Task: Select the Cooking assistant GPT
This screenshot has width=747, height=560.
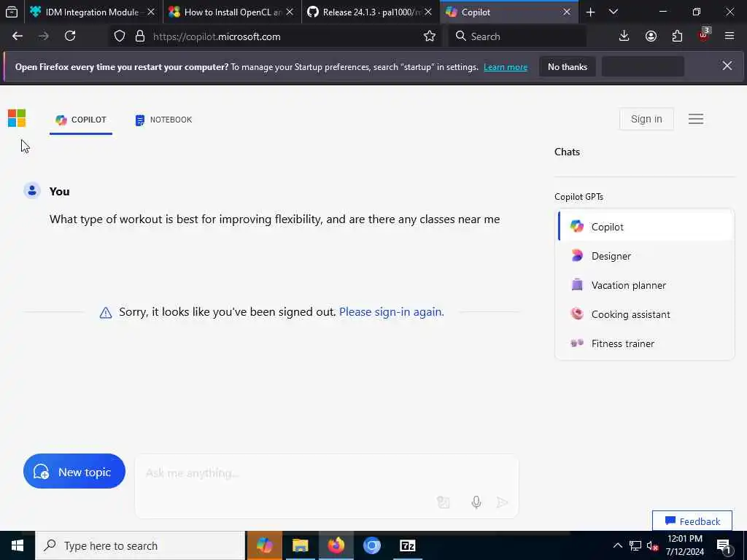Action: [x=646, y=314]
